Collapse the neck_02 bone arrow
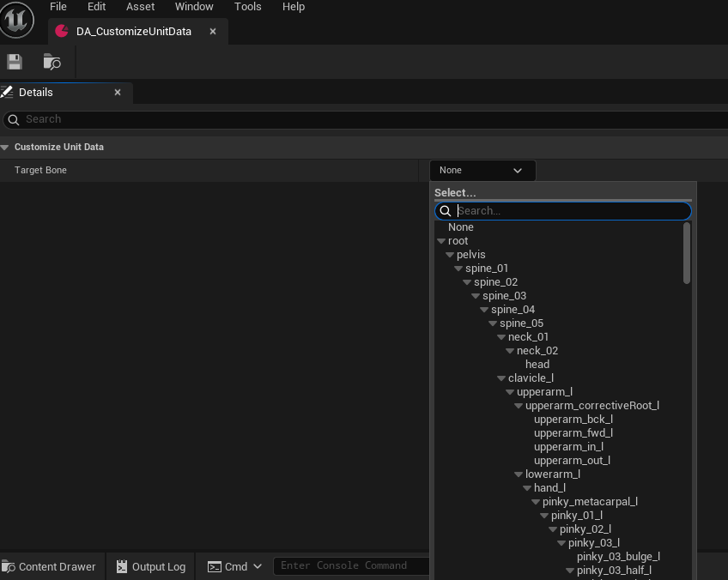The width and height of the screenshot is (728, 580). [x=510, y=351]
